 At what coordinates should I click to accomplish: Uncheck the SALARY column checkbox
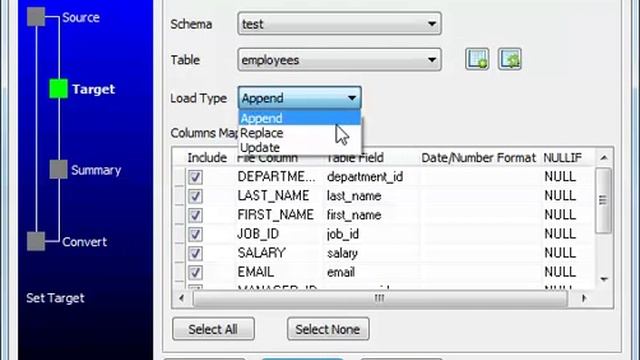[x=195, y=253]
